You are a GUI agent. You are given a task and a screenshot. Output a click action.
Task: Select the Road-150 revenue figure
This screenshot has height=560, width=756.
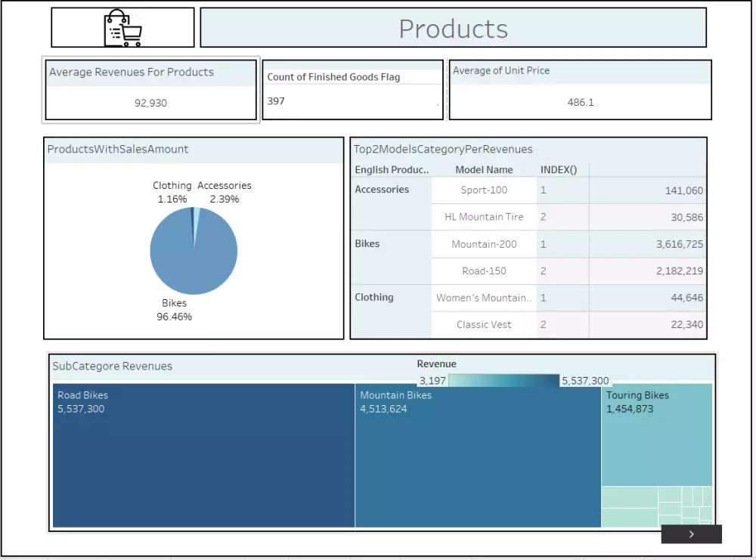tap(680, 271)
